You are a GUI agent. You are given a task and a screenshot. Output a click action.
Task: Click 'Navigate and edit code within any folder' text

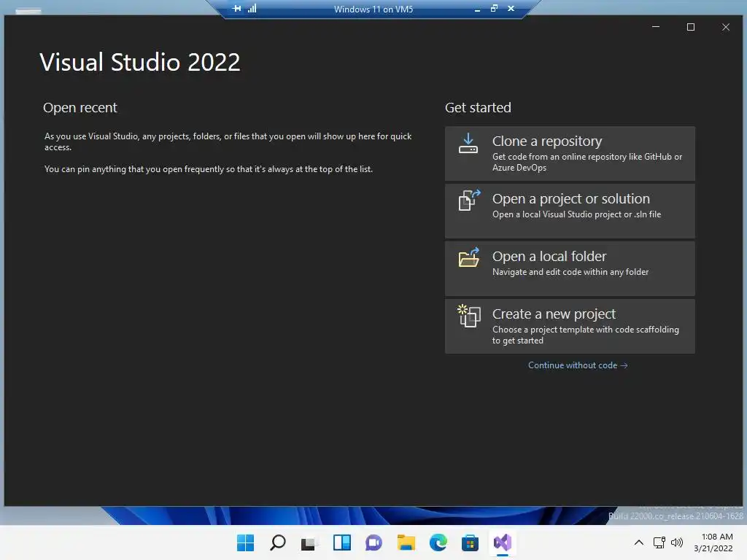click(570, 272)
